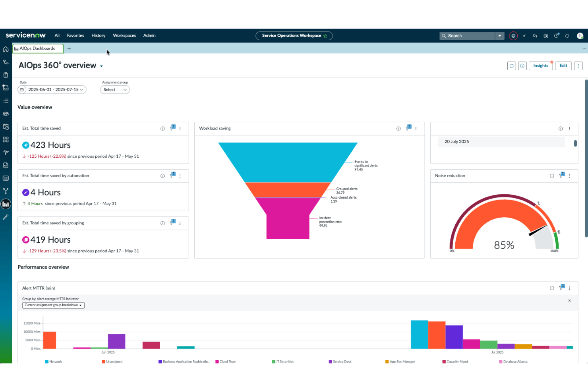588x392 pixels.
Task: Open the list icon in left sidebar
Action: (6, 101)
